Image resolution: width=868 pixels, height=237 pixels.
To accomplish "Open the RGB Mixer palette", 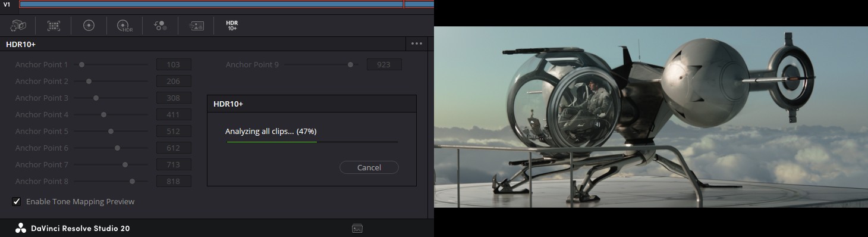I will pyautogui.click(x=161, y=26).
